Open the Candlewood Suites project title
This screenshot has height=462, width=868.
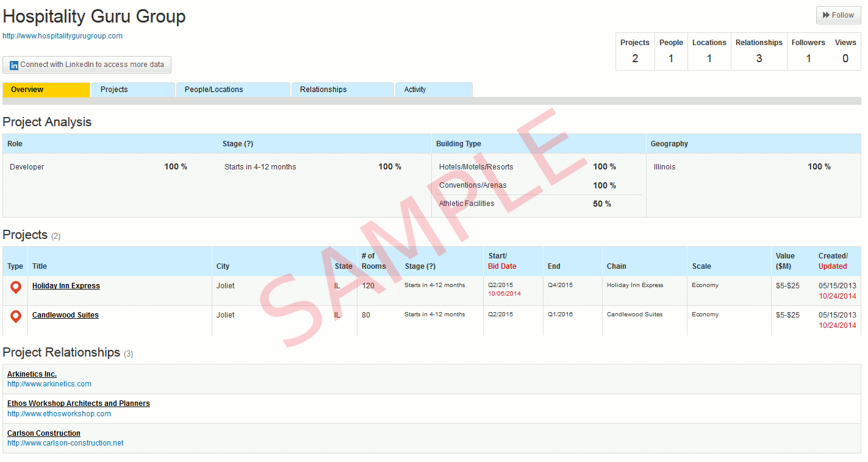click(x=65, y=315)
